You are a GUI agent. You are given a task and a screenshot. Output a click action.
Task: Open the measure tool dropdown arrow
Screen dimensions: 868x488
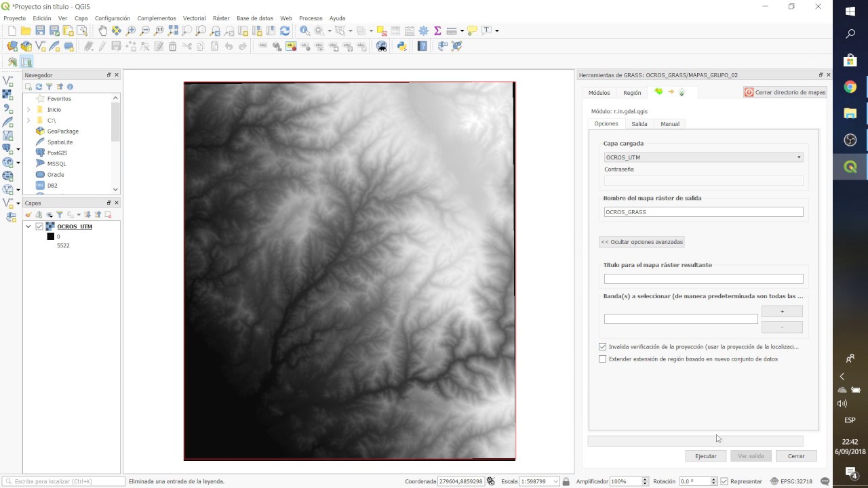(462, 30)
